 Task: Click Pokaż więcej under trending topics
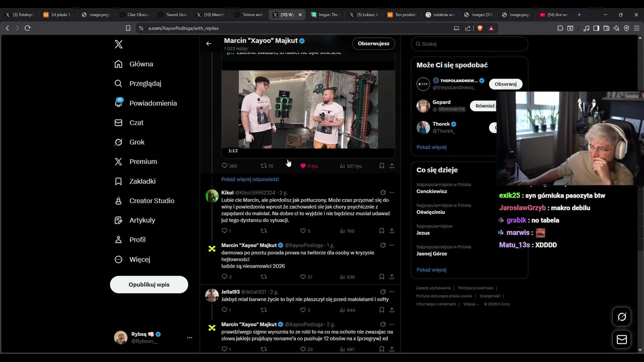tap(431, 269)
